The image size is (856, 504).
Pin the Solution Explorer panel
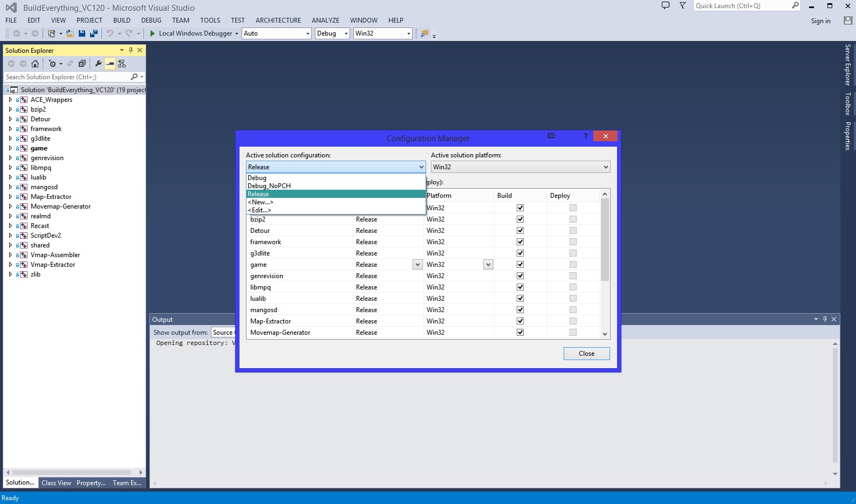131,50
